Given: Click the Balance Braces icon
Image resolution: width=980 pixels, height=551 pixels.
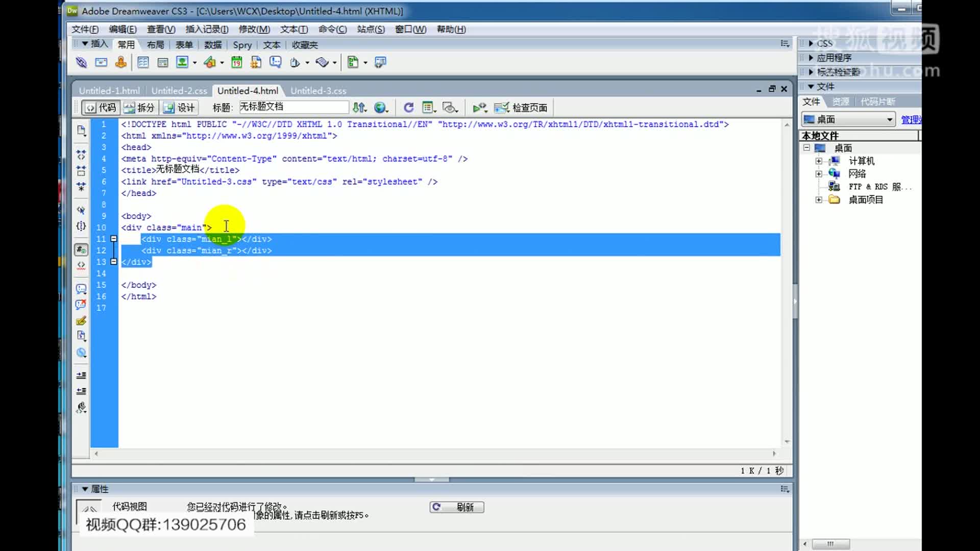Looking at the screenshot, I should (x=81, y=226).
